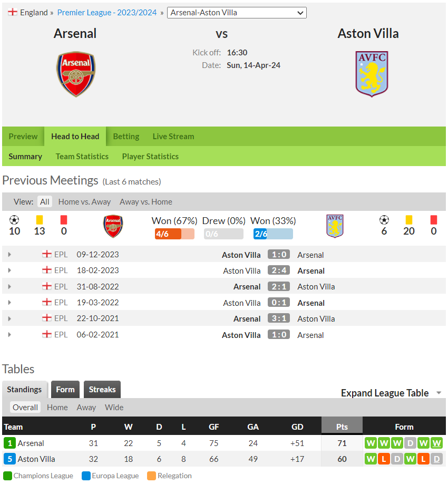The image size is (448, 484).
Task: Click the large Aston Villa crest logo
Action: tap(372, 74)
